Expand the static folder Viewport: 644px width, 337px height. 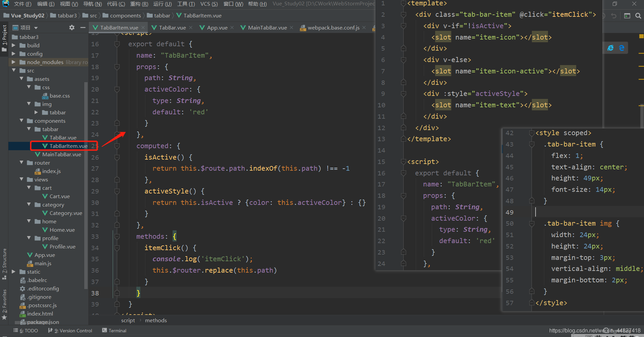14,272
